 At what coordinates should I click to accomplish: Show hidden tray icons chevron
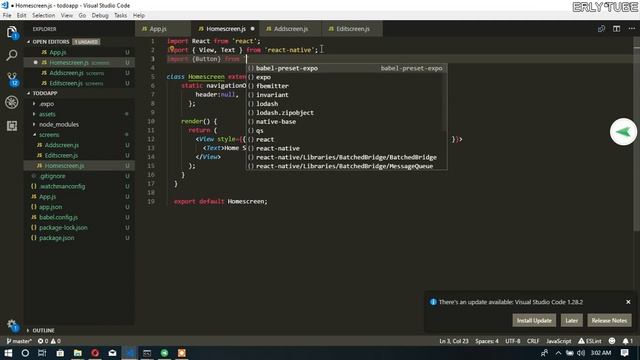tap(558, 353)
